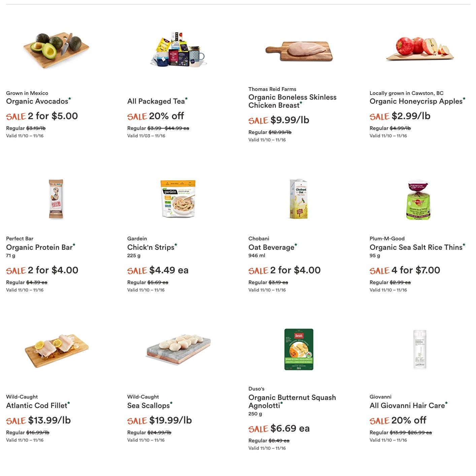
Task: Click the Gardein Chick'n Strips package image
Action: pos(178,199)
